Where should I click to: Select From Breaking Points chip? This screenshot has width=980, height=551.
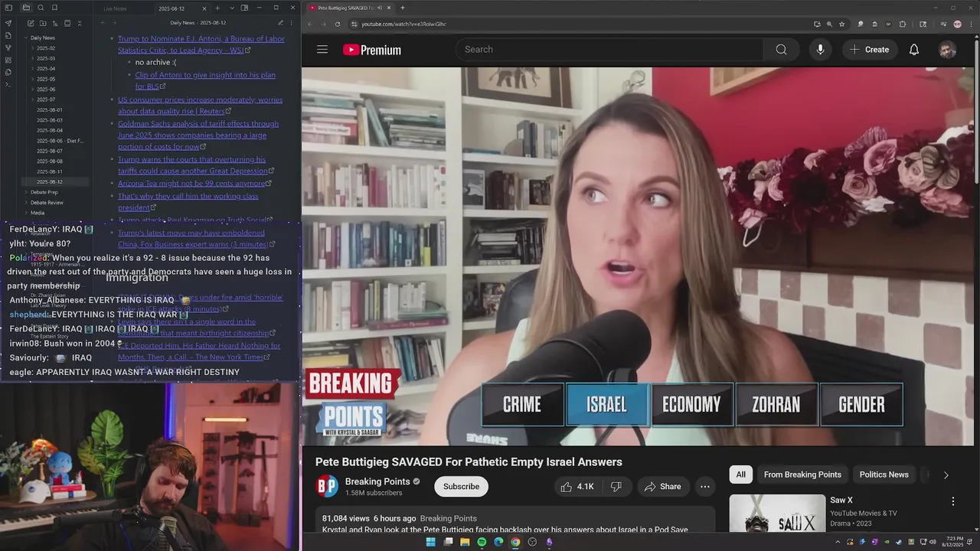pyautogui.click(x=802, y=474)
